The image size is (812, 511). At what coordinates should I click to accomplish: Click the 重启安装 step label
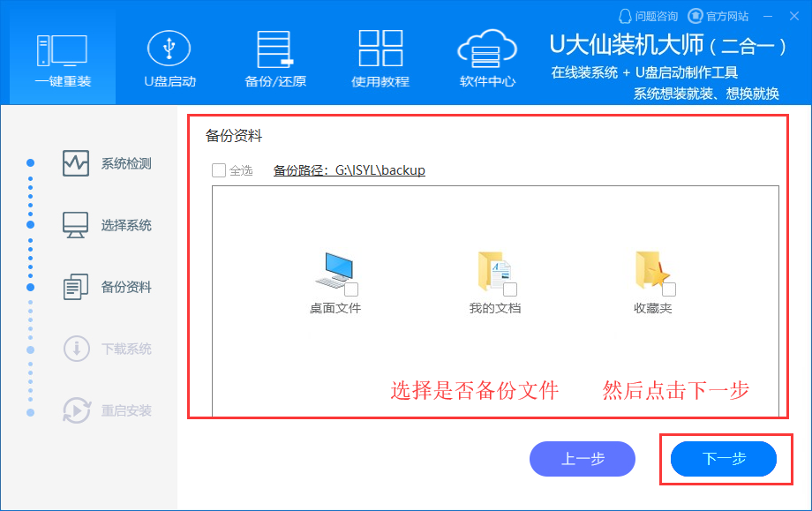pos(126,411)
